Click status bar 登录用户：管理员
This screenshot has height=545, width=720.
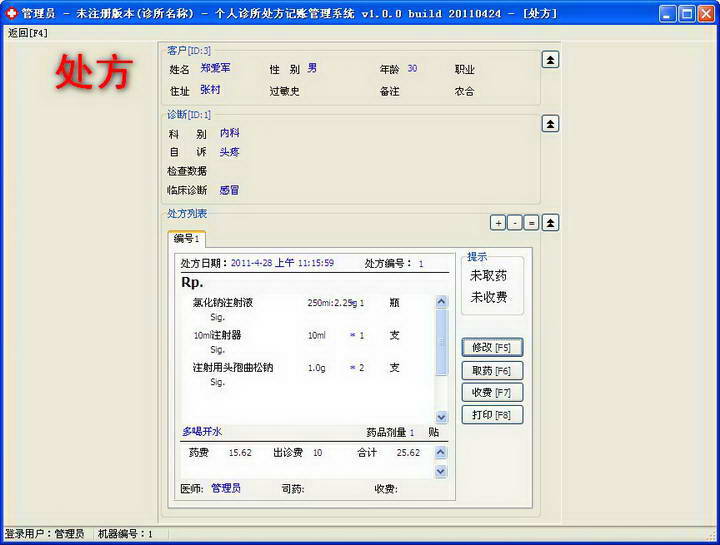[x=45, y=534]
